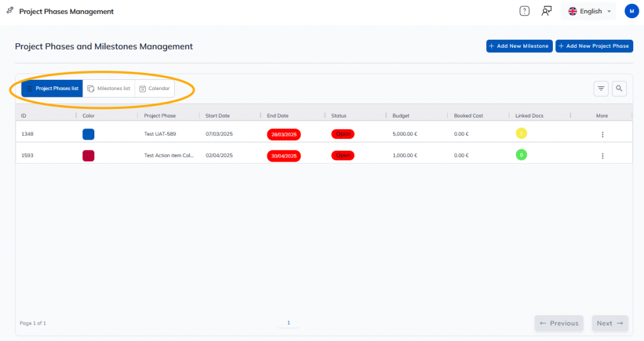The height and width of the screenshot is (341, 644).
Task: Open the filter icon above the table
Action: click(x=601, y=89)
